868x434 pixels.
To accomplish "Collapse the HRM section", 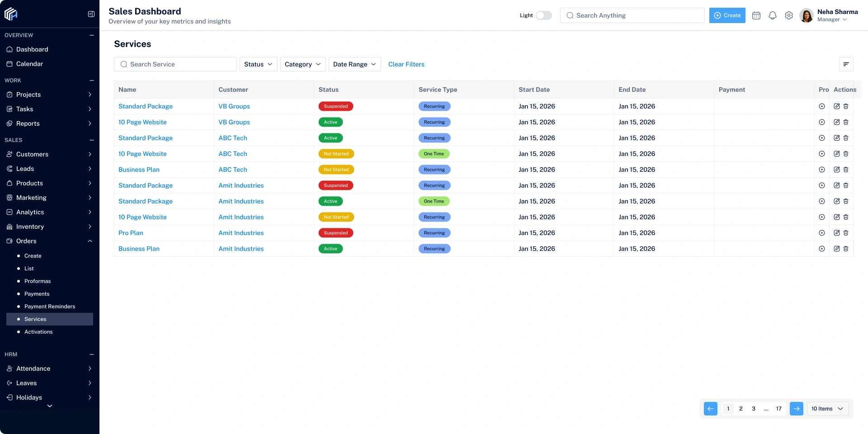I will [x=92, y=354].
